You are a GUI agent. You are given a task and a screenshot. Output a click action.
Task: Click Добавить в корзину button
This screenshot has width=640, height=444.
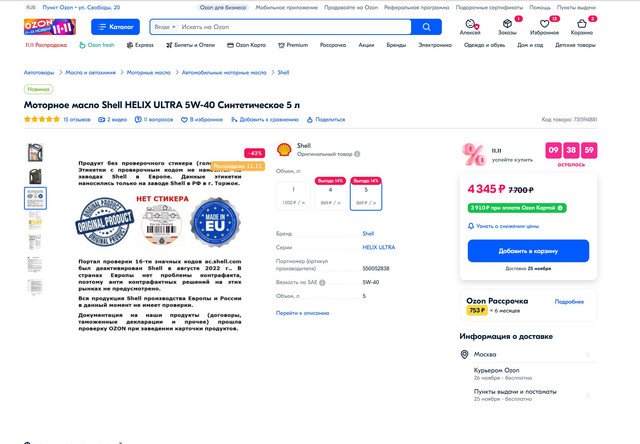click(528, 251)
